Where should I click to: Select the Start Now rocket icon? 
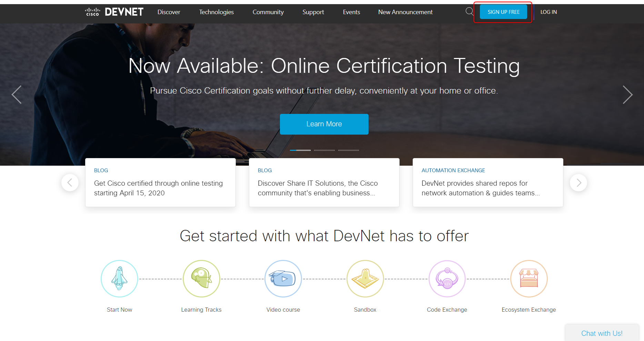tap(119, 279)
